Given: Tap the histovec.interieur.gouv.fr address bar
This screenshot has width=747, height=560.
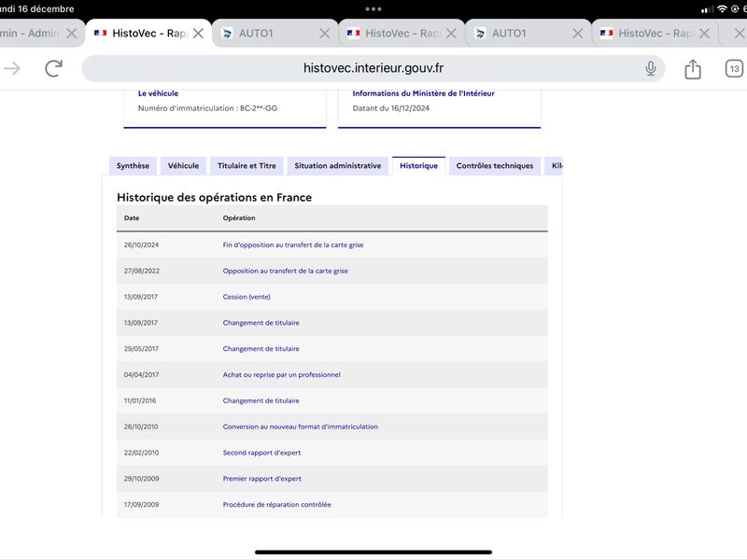Looking at the screenshot, I should pos(373,68).
